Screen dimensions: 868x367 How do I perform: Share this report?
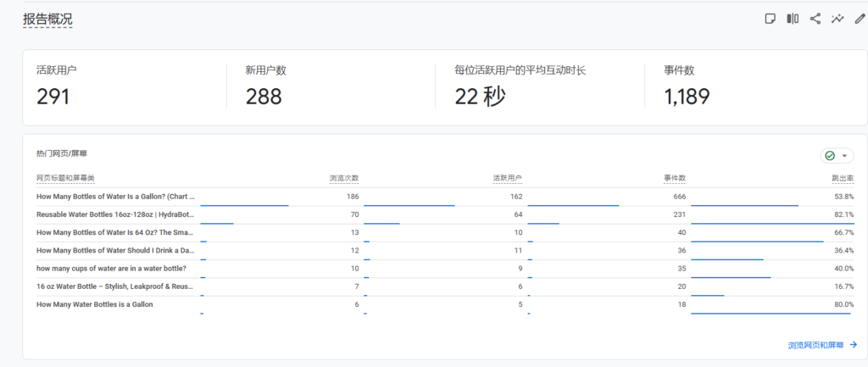[815, 19]
